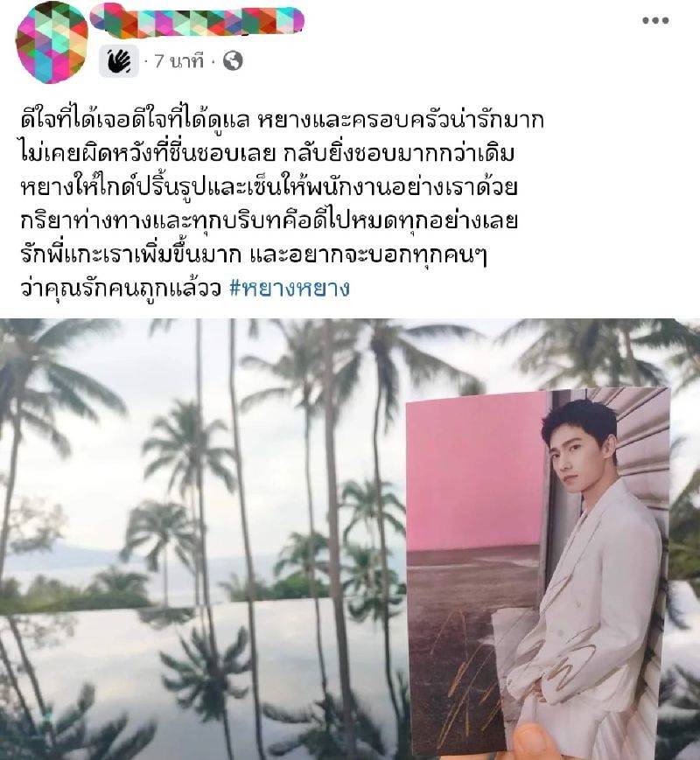The width and height of the screenshot is (700, 760).
Task: Click the waving hand badge icon
Action: [119, 61]
